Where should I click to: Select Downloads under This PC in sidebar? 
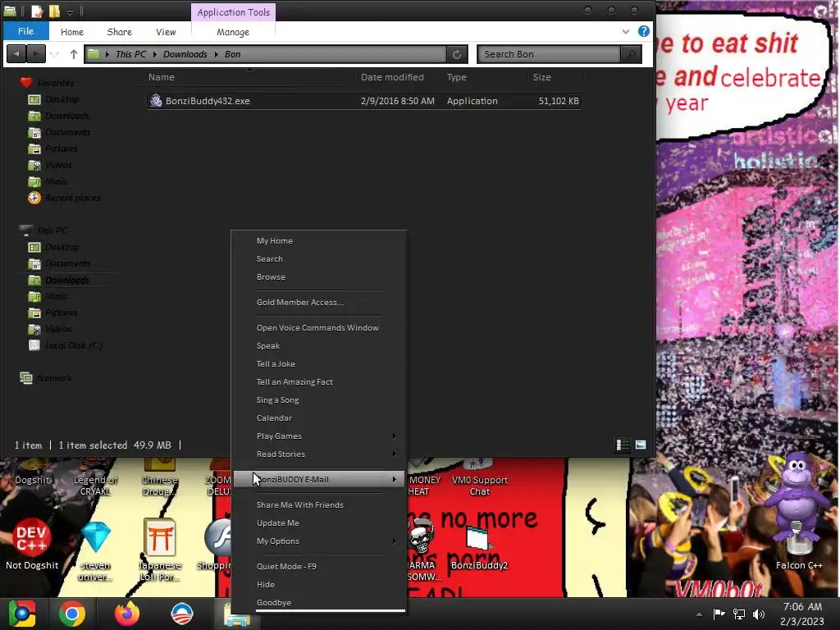66,280
